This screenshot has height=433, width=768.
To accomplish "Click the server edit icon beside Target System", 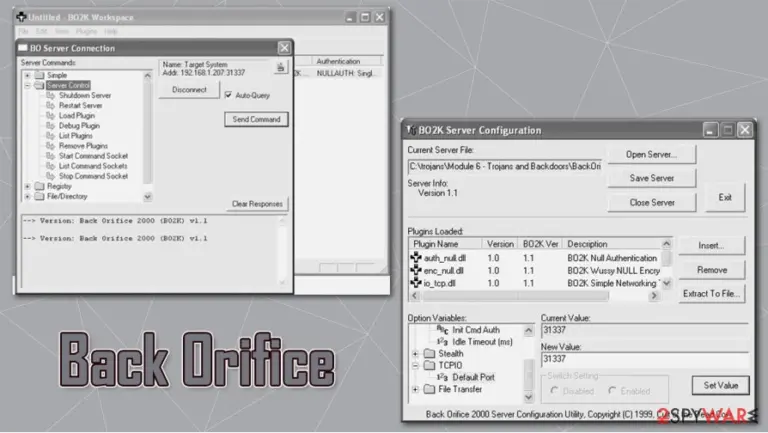I will (281, 68).
